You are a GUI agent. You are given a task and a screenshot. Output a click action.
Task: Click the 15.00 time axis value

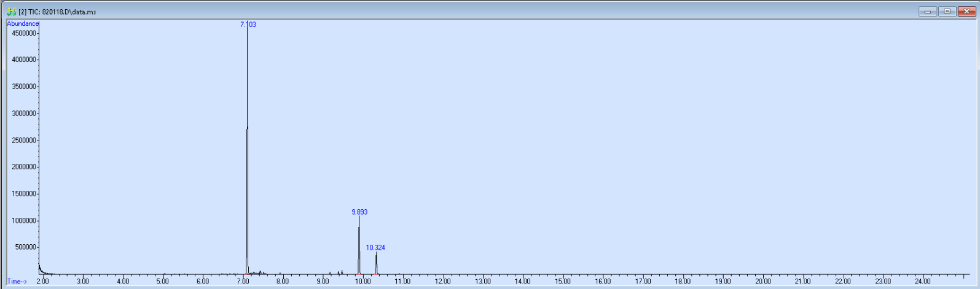(562, 282)
